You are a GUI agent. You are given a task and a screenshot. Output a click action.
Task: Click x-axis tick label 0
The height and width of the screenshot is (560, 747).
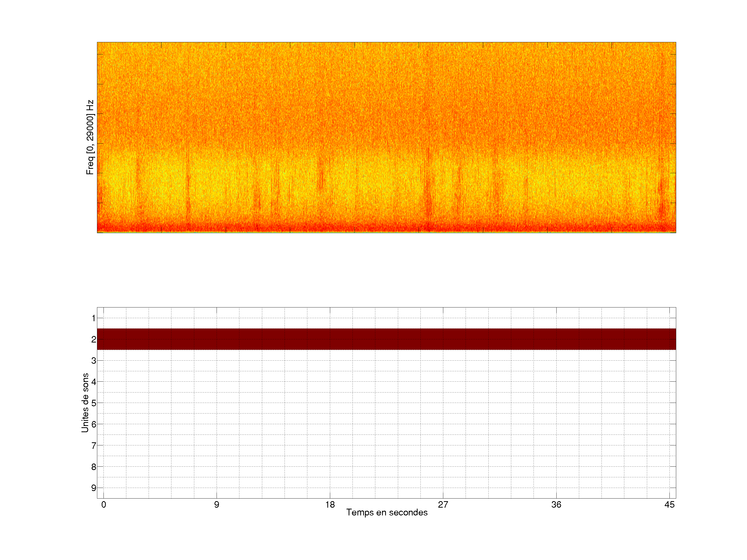click(104, 505)
